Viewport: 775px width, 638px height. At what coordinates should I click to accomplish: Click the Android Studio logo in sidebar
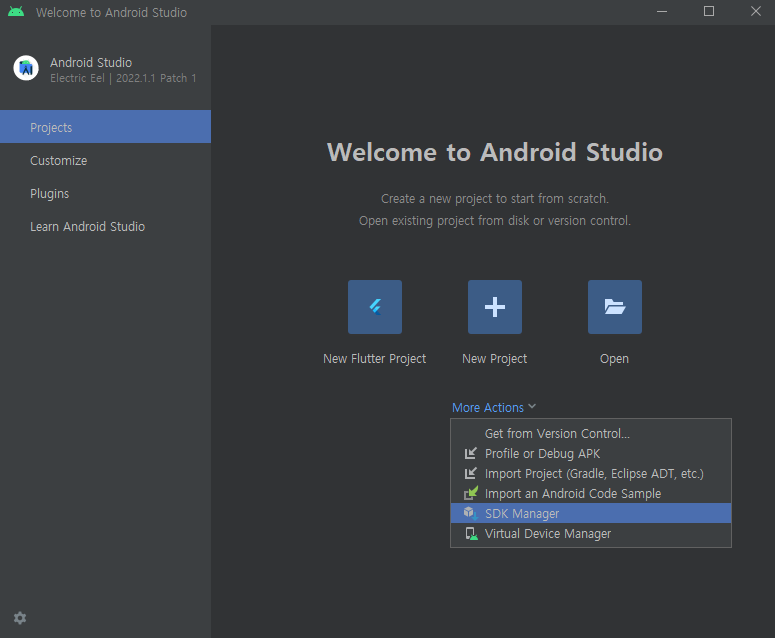click(x=26, y=68)
